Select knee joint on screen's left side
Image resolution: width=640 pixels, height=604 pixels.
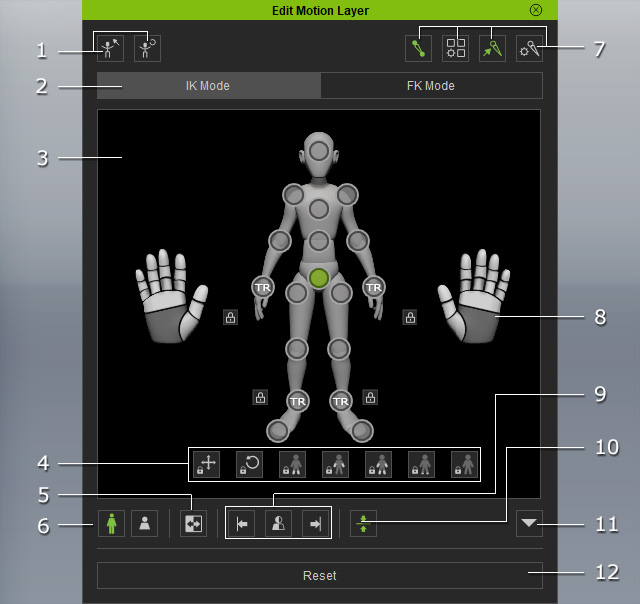[296, 349]
